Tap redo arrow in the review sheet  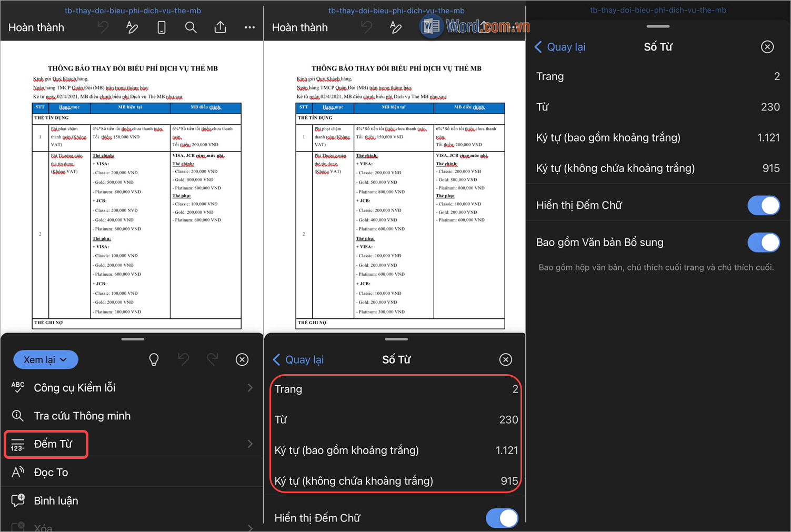coord(213,359)
